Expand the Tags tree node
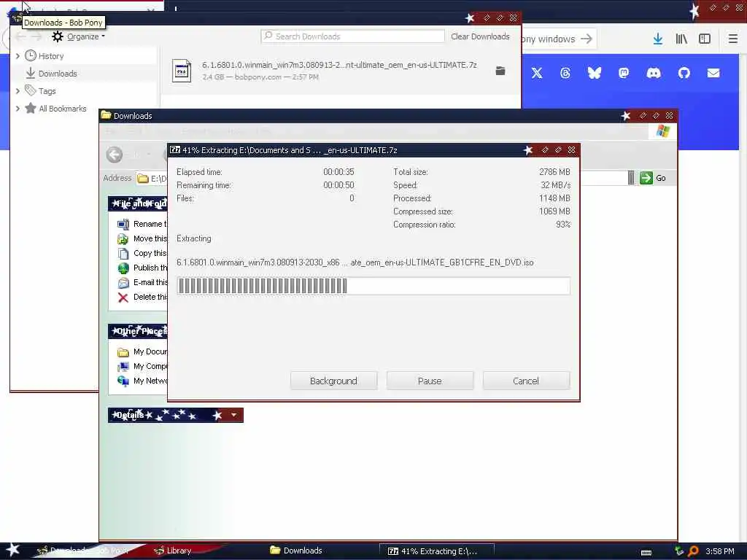Viewport: 747px width, 560px height. 18,91
